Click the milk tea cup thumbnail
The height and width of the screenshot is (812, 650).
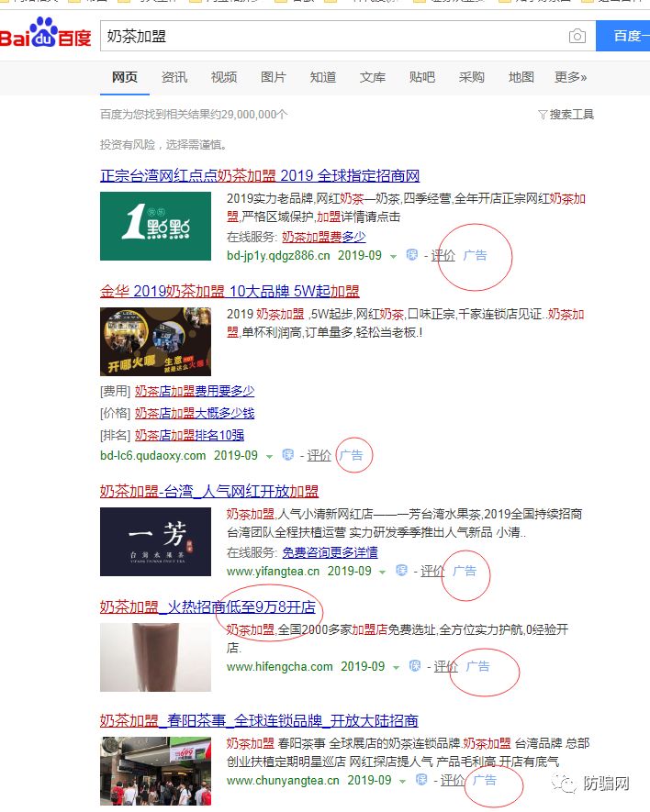click(155, 657)
